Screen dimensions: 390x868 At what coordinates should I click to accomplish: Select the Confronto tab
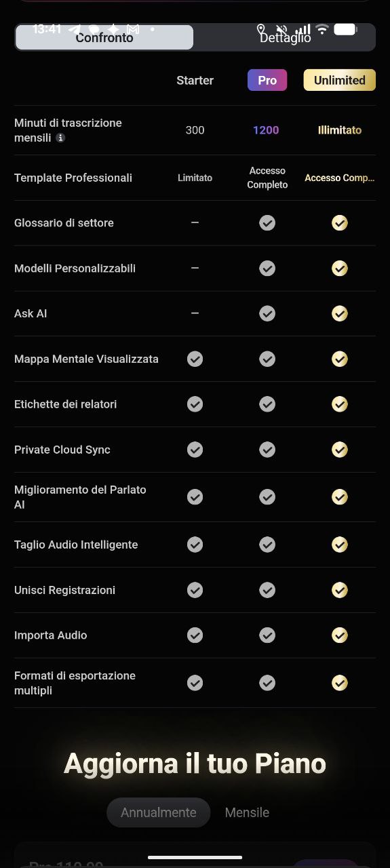(104, 37)
